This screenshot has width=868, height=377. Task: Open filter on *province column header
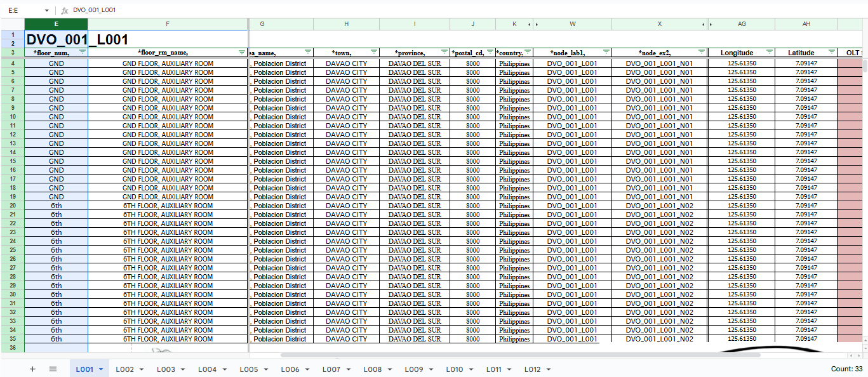pos(444,53)
